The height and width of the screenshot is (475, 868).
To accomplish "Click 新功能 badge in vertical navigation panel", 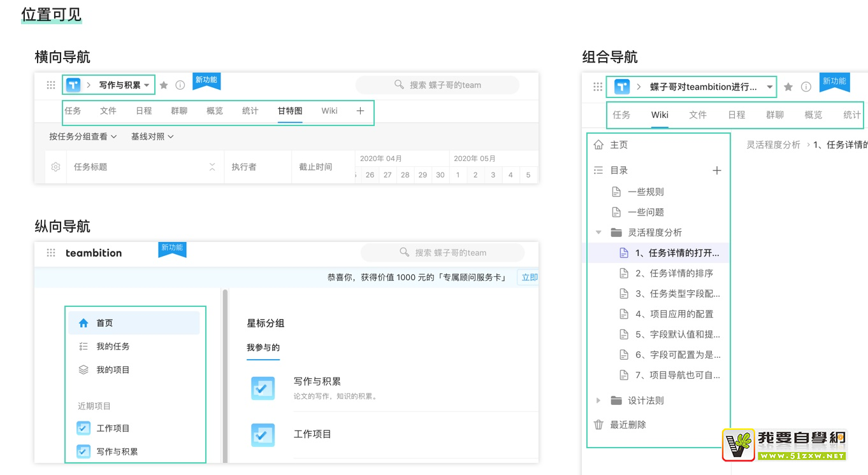I will [172, 249].
